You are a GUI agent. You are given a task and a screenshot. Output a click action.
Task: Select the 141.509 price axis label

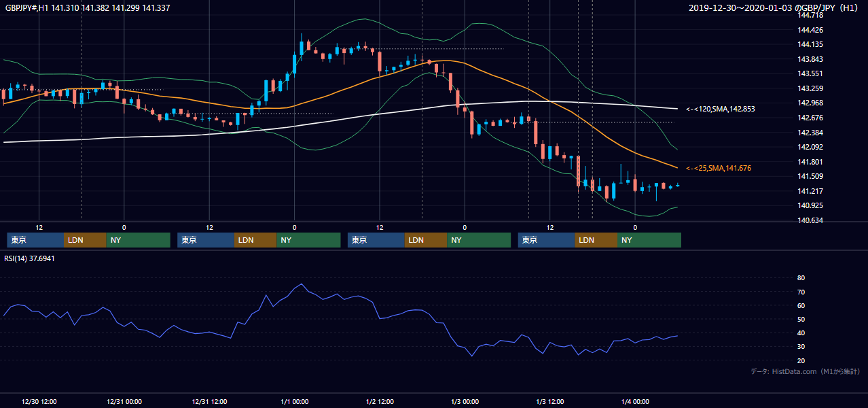point(810,176)
